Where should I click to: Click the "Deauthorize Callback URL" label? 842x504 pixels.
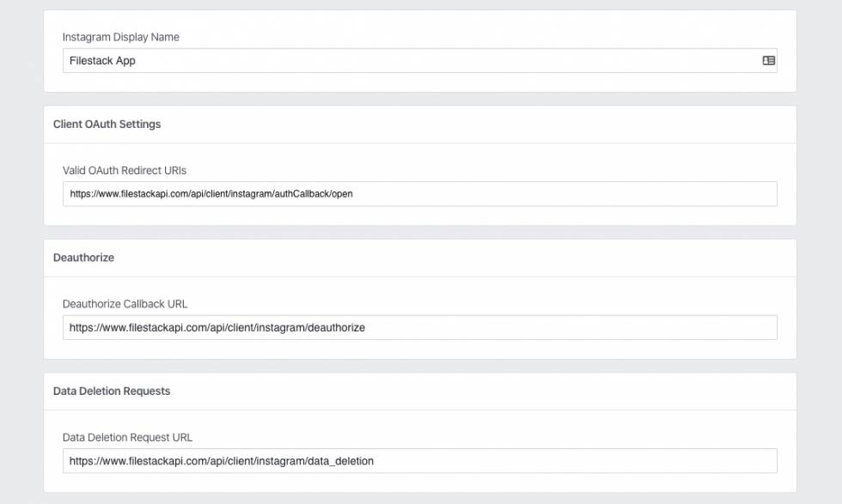[x=125, y=303]
